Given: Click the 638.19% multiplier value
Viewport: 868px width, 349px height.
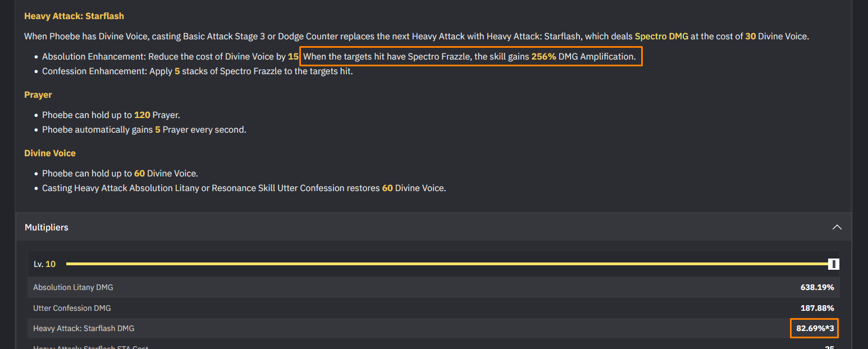Looking at the screenshot, I should pos(817,287).
